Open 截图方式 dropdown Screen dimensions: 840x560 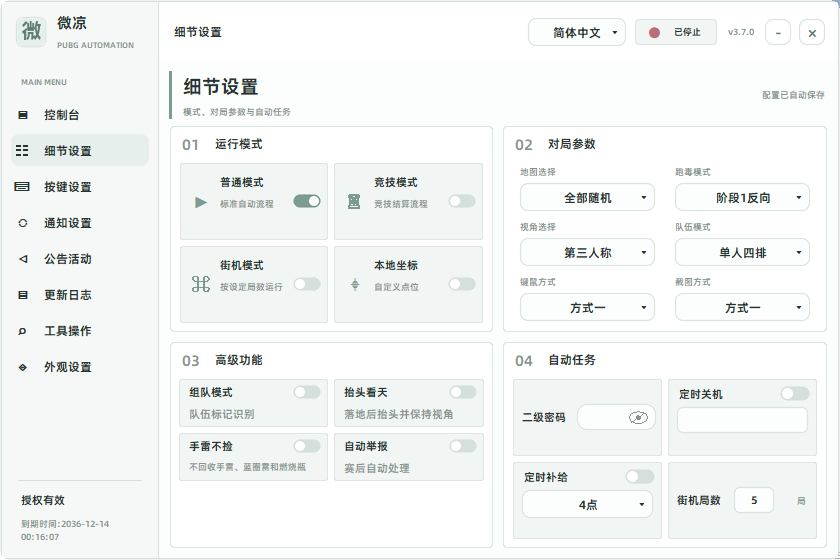(742, 308)
